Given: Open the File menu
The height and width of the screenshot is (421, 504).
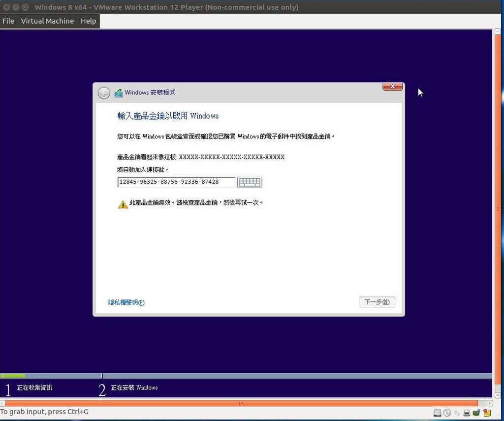Looking at the screenshot, I should tap(8, 21).
